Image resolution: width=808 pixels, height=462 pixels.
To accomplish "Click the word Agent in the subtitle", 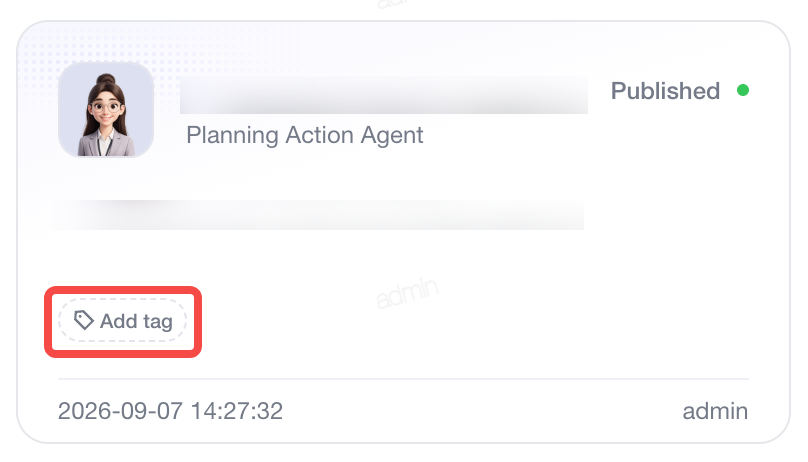I will (392, 136).
